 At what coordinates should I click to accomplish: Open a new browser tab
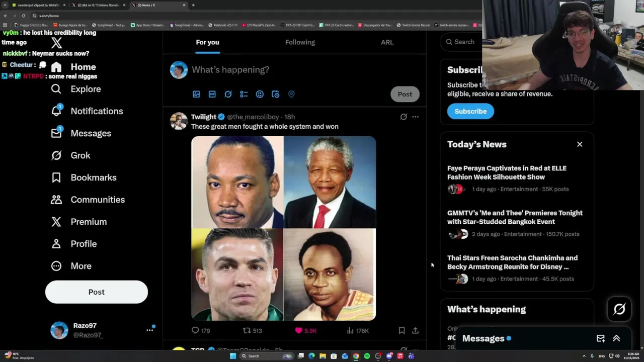point(193,5)
